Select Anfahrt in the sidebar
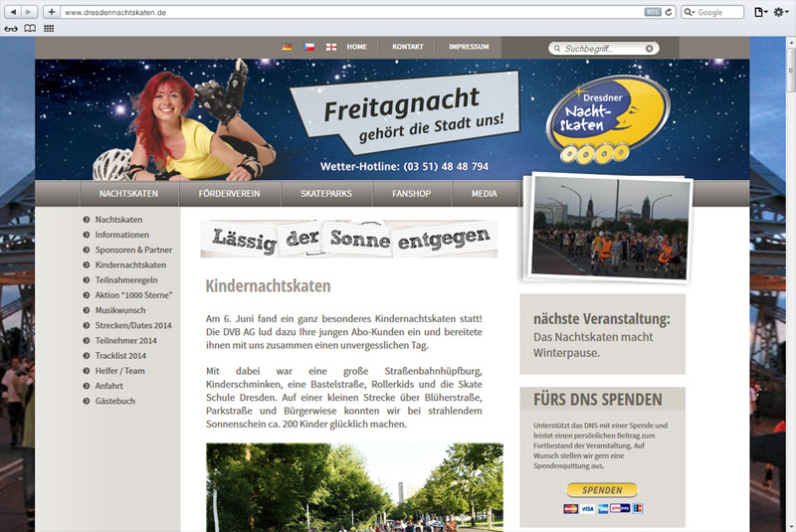This screenshot has width=796, height=532. pos(109,386)
